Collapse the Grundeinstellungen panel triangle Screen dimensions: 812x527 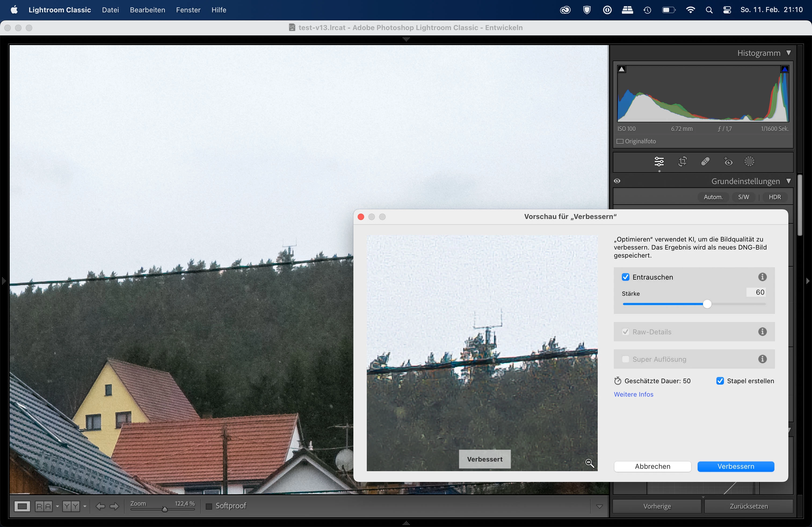(788, 181)
